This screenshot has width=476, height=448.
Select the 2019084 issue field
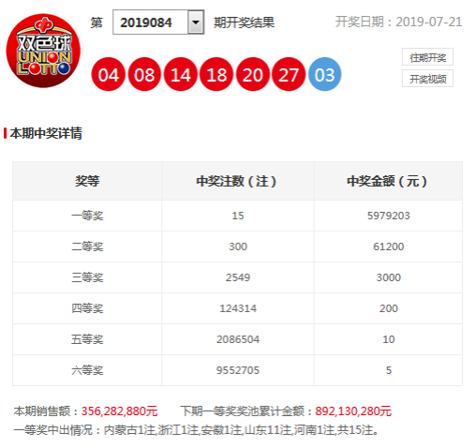[158, 22]
